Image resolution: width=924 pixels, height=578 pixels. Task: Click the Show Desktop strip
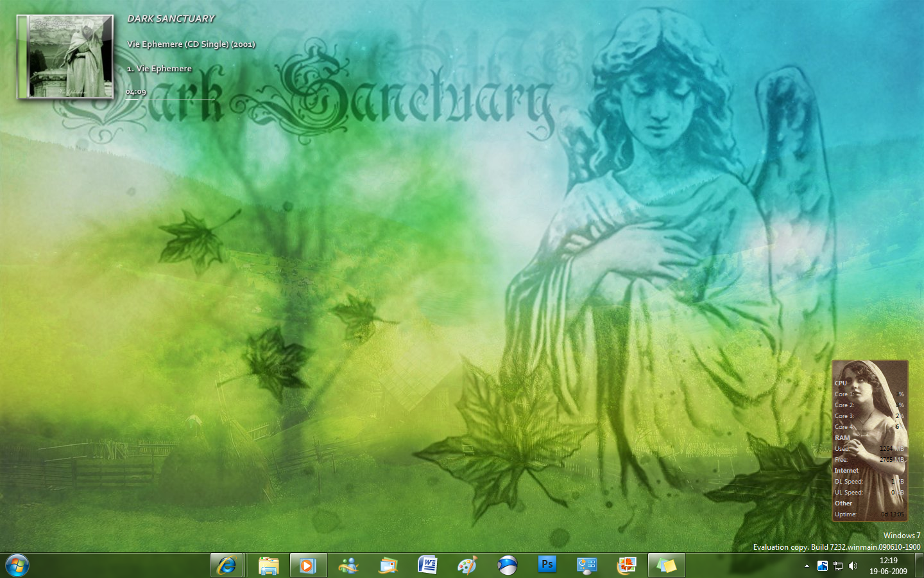[x=920, y=566]
